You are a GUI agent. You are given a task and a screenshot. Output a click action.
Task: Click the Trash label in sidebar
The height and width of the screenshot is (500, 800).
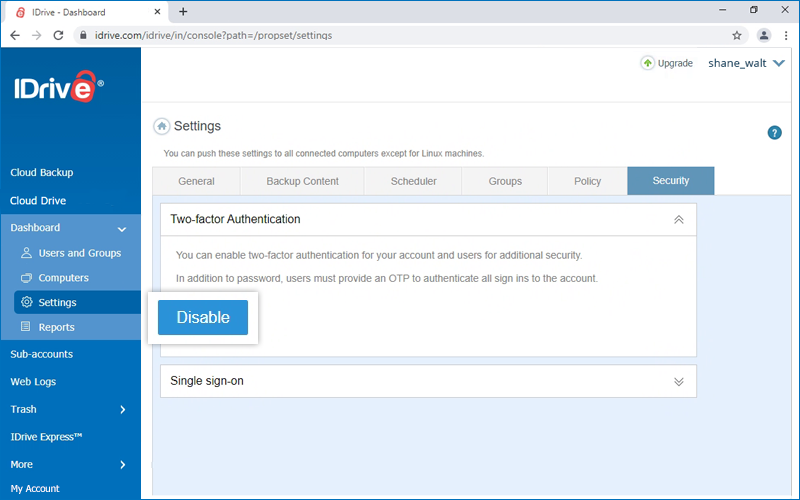pyautogui.click(x=23, y=409)
